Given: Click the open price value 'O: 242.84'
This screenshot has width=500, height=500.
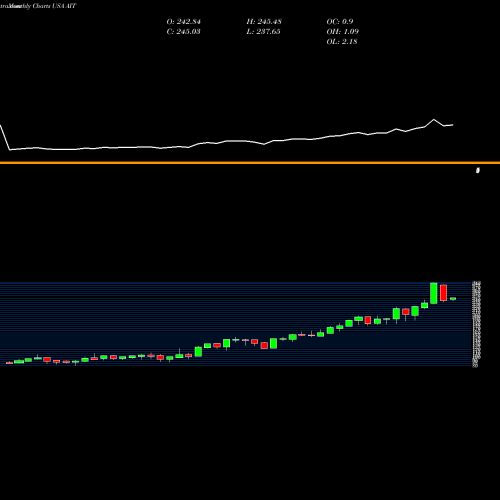Looking at the screenshot, I should tap(184, 22).
